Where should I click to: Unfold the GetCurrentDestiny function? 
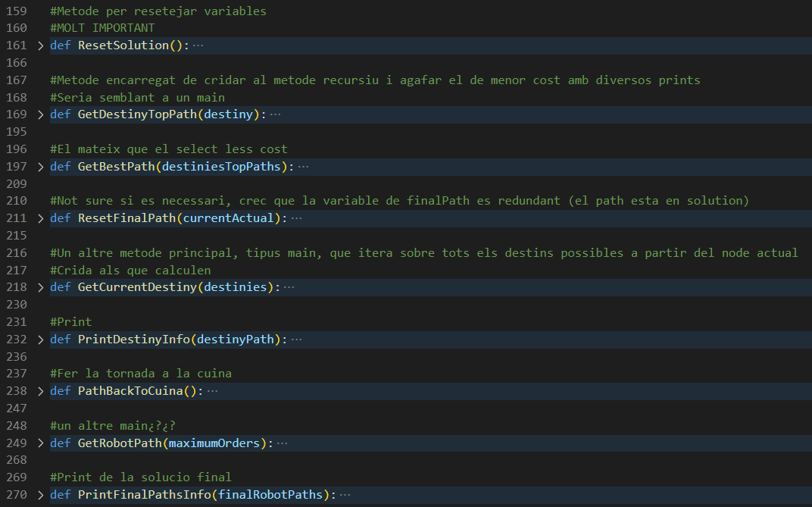pos(41,287)
